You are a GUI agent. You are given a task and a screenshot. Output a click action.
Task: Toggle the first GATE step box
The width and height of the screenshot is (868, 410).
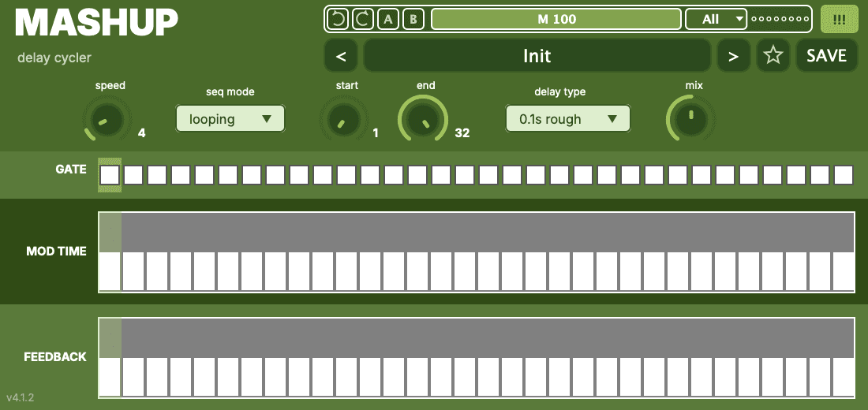click(x=110, y=175)
